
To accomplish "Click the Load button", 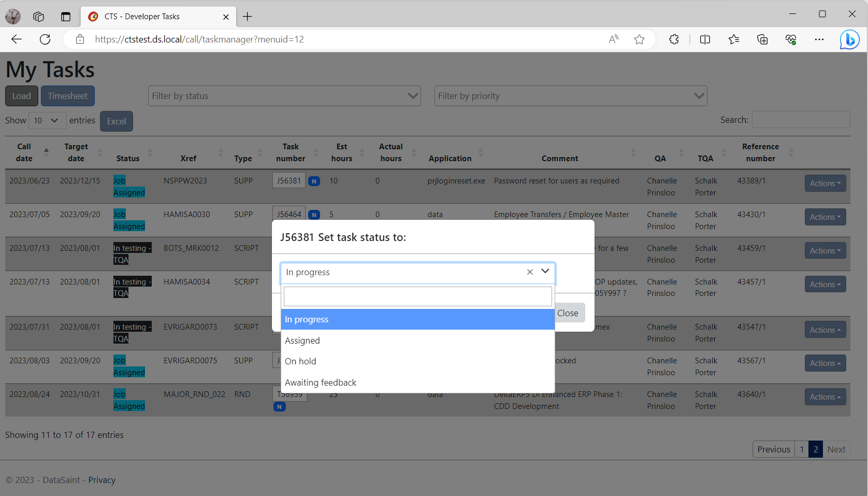I will point(22,96).
